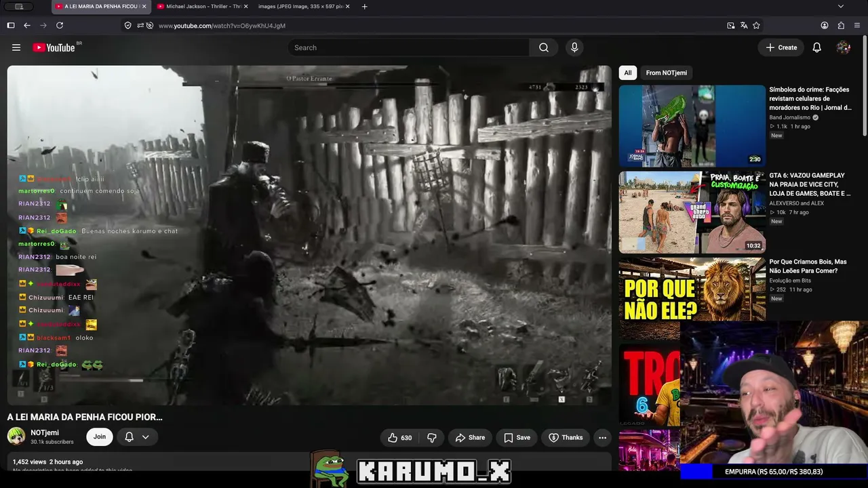This screenshot has height=488, width=868.
Task: Start voice search with the microphone icon
Action: pyautogui.click(x=574, y=47)
